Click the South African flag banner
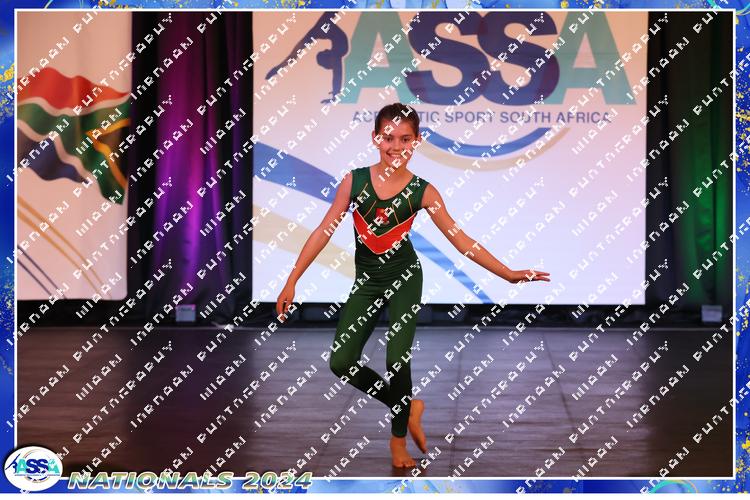 tap(74, 156)
